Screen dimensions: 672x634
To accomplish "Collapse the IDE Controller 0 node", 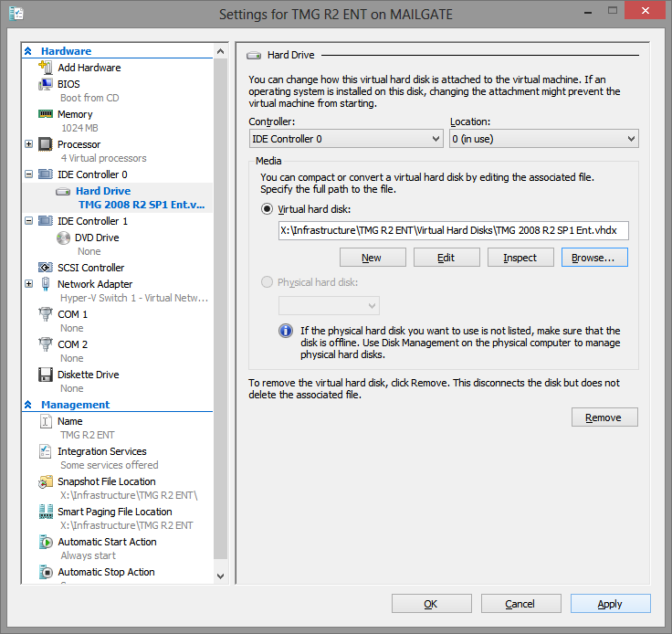I will (x=29, y=174).
